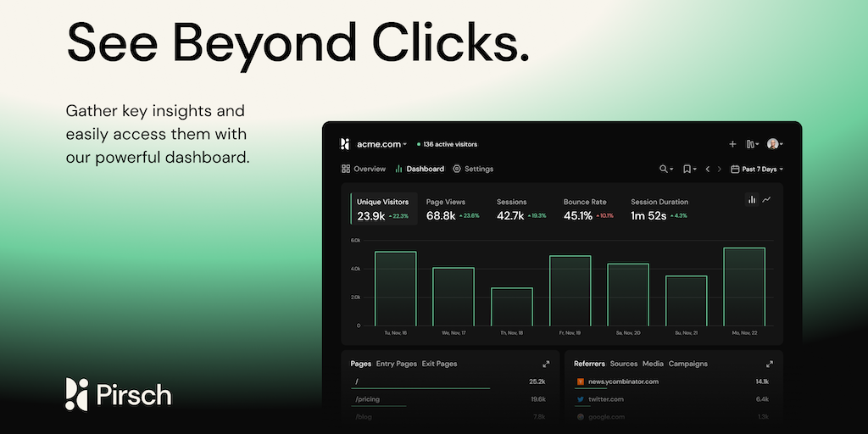868x434 pixels.
Task: Select the Entry Pages tab
Action: coord(397,364)
